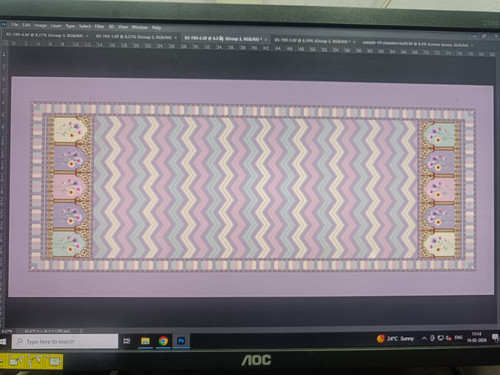Close the RS-789-1.tif document tab

tap(176, 37)
